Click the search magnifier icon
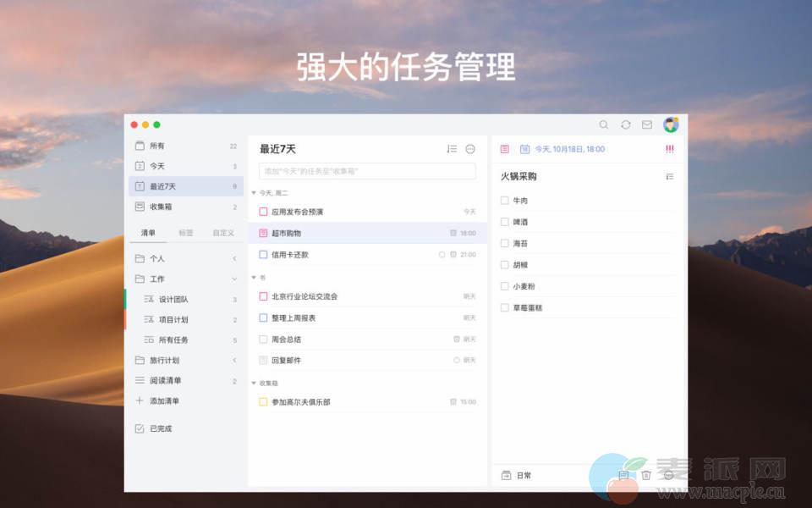Viewport: 812px width, 508px height. click(603, 124)
